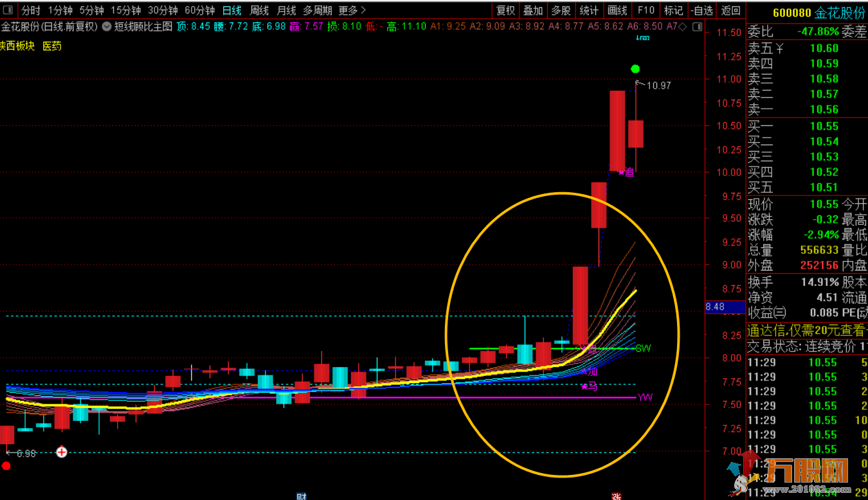868x500 pixels.
Task: Select the 买五 price 10.51
Action: pyautogui.click(x=824, y=188)
